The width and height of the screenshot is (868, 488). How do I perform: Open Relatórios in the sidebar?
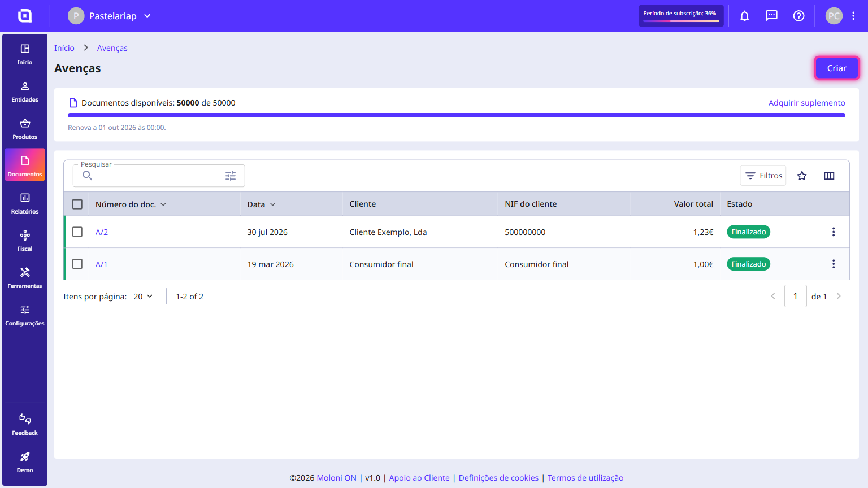(x=25, y=203)
